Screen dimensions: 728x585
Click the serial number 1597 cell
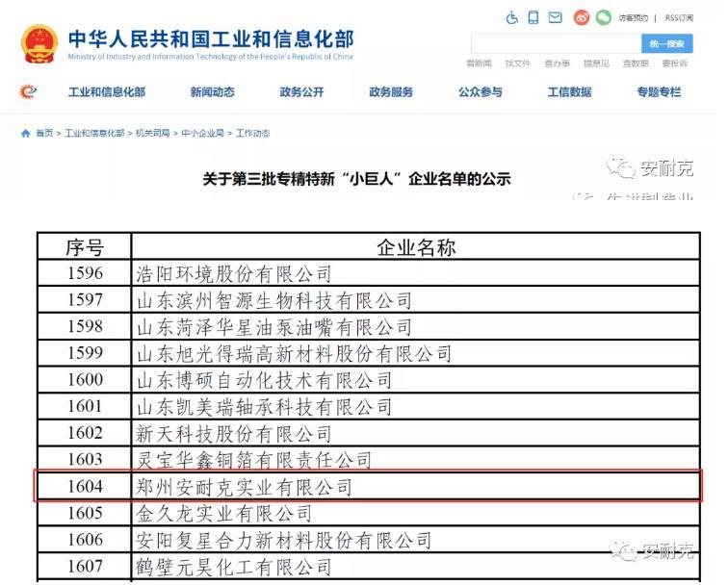(85, 300)
